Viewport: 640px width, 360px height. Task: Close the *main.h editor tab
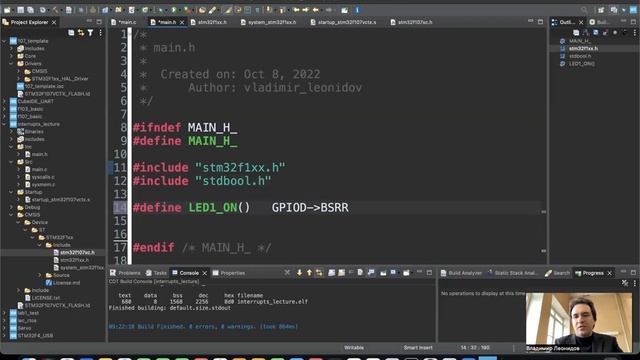pyautogui.click(x=182, y=22)
